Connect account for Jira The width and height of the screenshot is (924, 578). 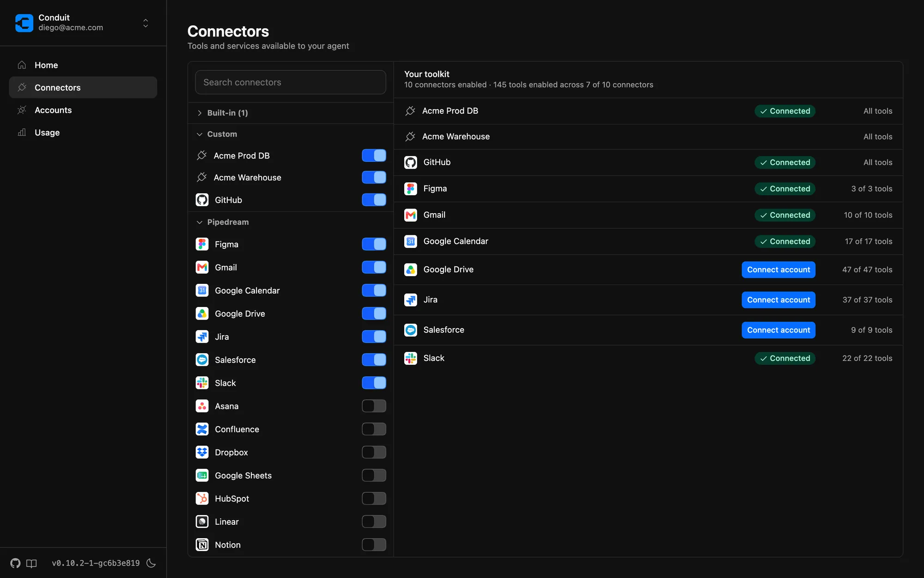[x=778, y=300]
